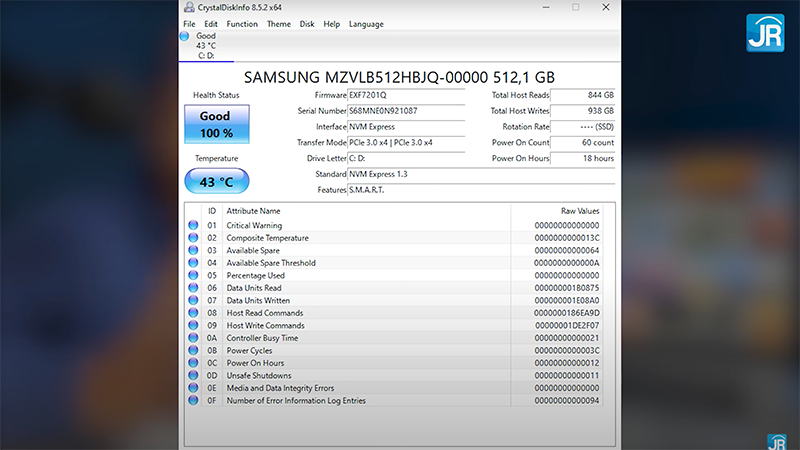
Task: Click the Serial Number field
Action: (x=405, y=111)
